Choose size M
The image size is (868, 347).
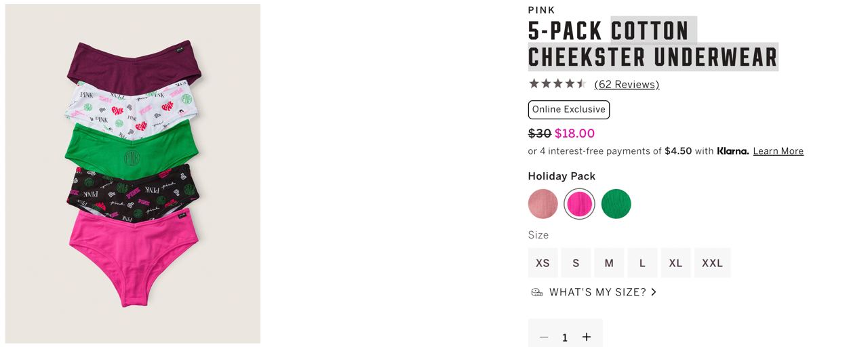point(609,263)
